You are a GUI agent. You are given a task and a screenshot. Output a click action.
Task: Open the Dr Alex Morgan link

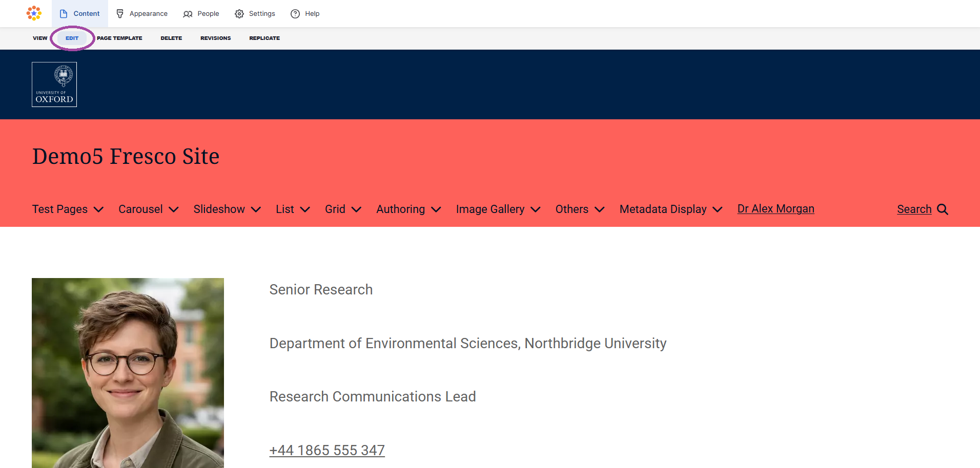coord(775,209)
